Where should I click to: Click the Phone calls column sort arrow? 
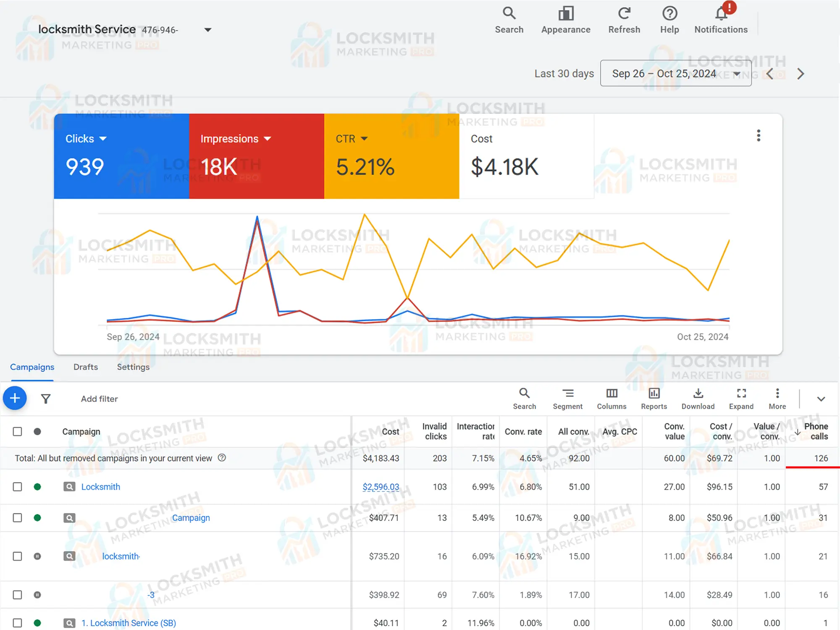(797, 431)
